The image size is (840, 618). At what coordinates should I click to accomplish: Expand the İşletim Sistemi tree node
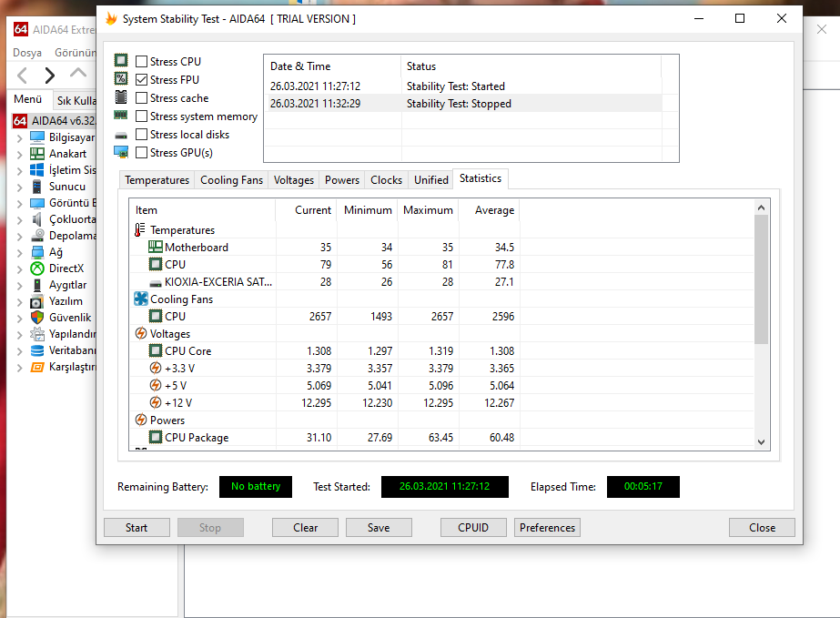click(19, 171)
